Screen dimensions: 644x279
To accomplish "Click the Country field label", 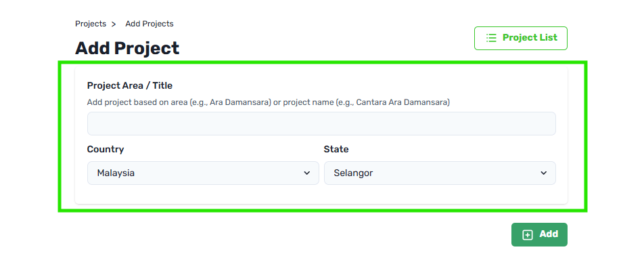I will click(106, 149).
